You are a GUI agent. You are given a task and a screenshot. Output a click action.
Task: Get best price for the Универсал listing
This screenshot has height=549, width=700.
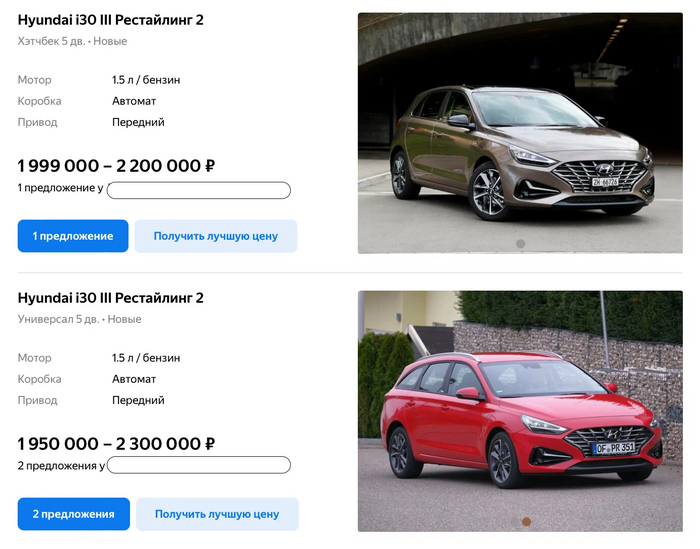(217, 514)
